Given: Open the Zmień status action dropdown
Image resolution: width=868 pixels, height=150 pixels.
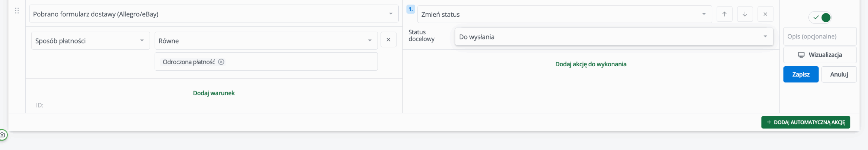Looking at the screenshot, I should (x=564, y=14).
